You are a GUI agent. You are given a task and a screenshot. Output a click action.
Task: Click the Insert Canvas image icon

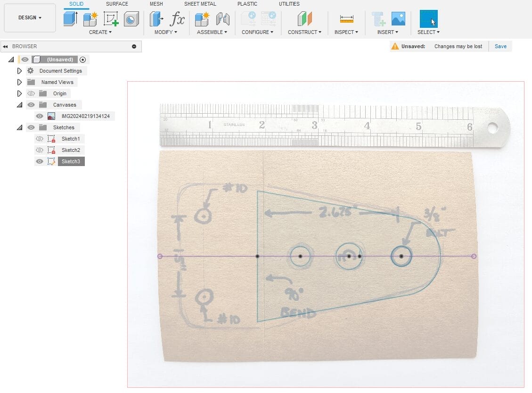[398, 19]
